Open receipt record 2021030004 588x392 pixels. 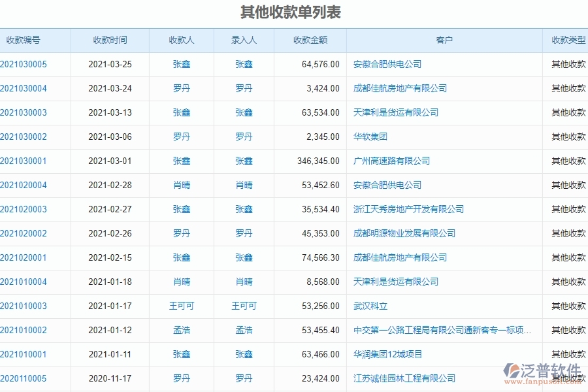(x=22, y=88)
